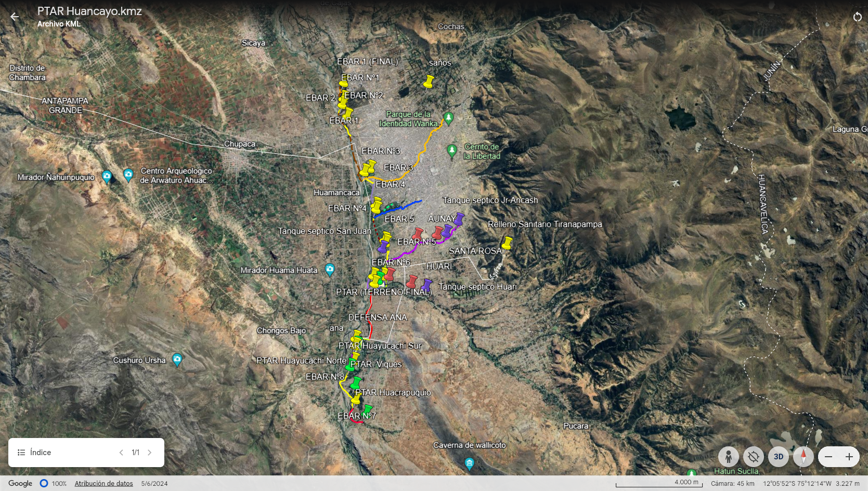This screenshot has height=491, width=868.
Task: Click the refresh icon at top right
Action: point(857,17)
